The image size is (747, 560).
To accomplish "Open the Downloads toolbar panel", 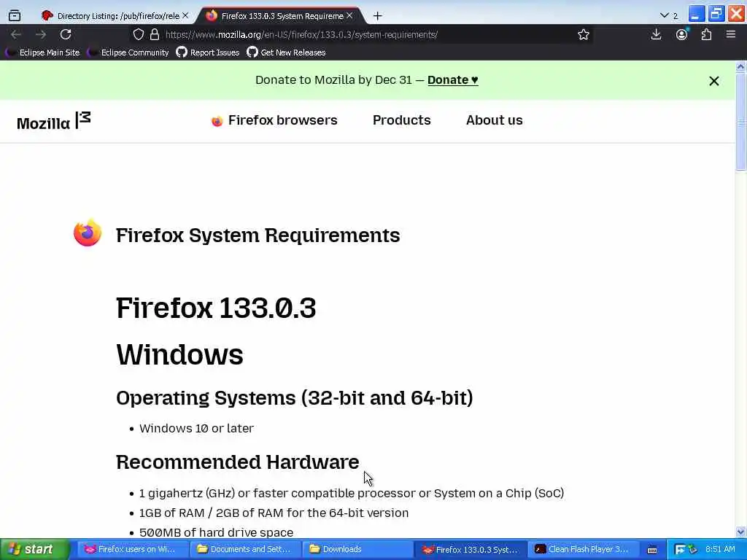I will pyautogui.click(x=656, y=34).
